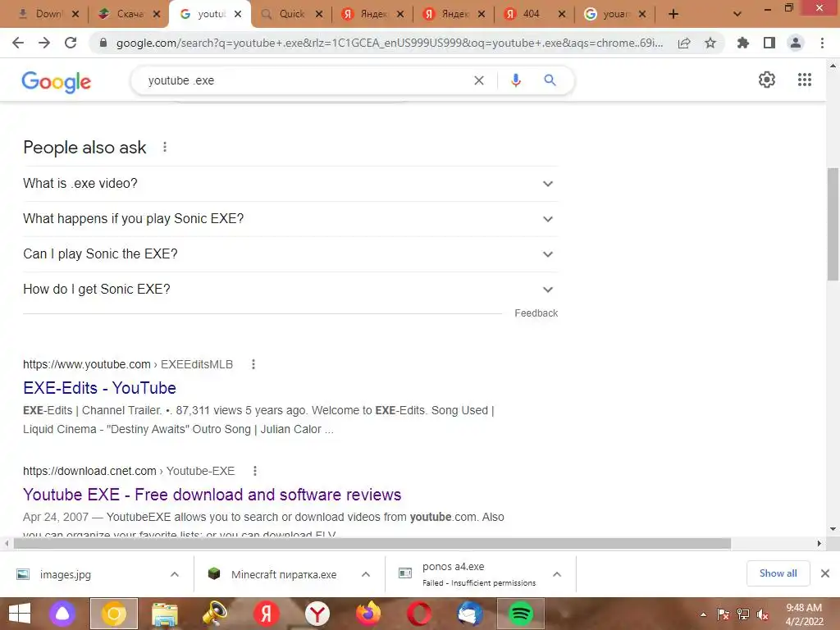
Task: Click the horizontal scrollbar thumb
Action: pyautogui.click(x=372, y=543)
